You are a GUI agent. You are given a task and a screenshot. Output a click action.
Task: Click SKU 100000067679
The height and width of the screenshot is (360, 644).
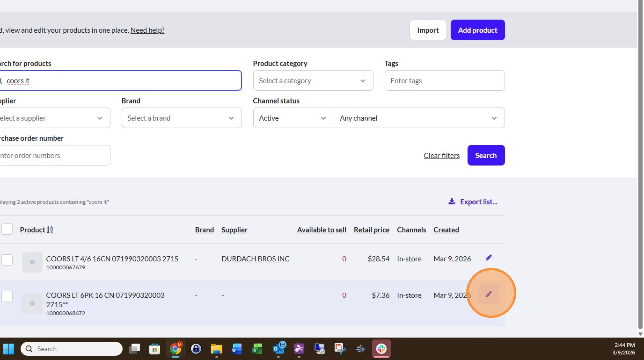[x=66, y=267]
